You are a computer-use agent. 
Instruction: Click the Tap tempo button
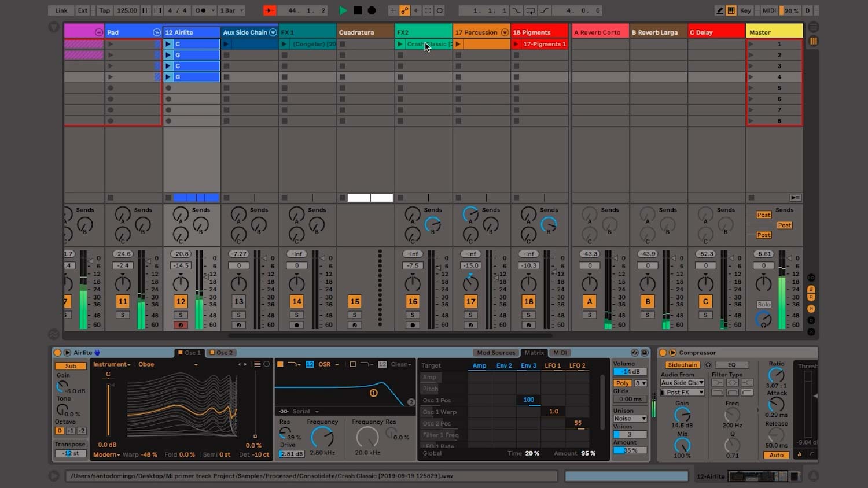point(104,10)
